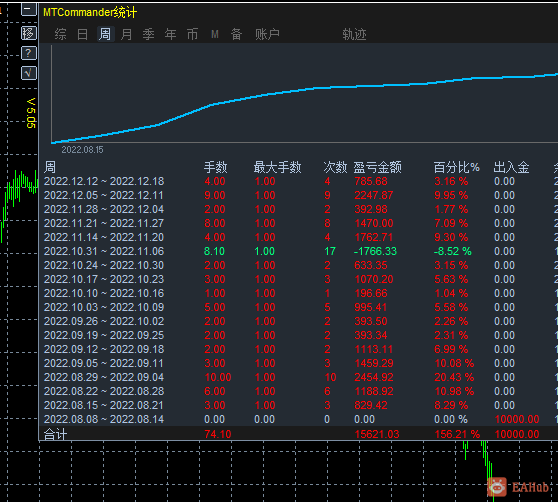Click the 手数 column header
Viewport: 558px width, 502px height.
click(x=216, y=167)
